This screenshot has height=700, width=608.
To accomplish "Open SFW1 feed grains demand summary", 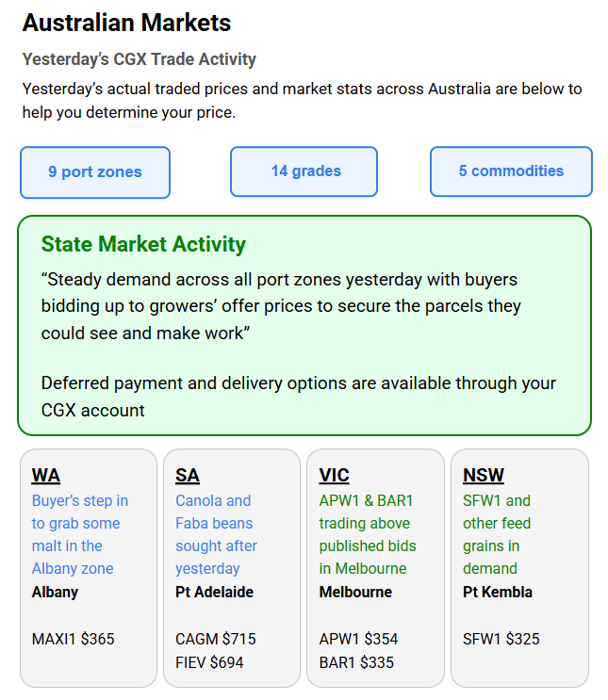I will [x=497, y=534].
